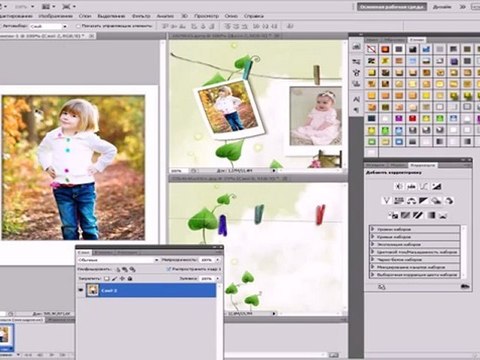
Task: Switch to the Дизайн workspace
Action: tap(442, 7)
